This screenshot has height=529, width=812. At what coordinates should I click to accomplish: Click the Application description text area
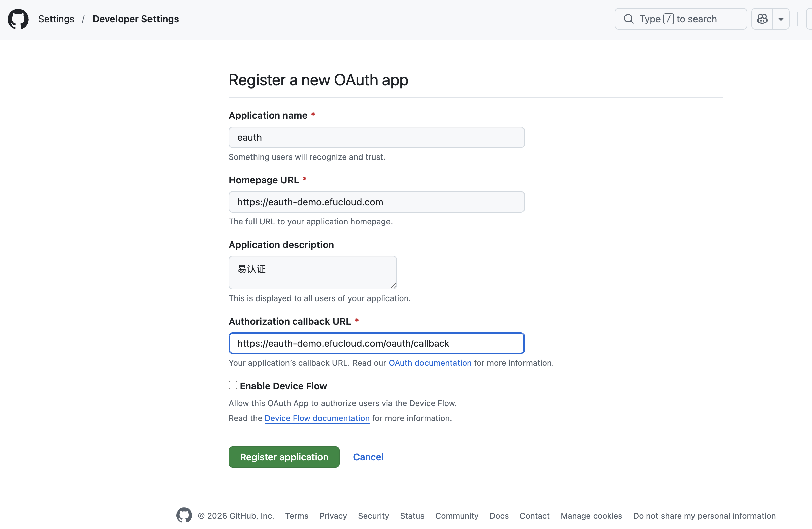(x=312, y=273)
